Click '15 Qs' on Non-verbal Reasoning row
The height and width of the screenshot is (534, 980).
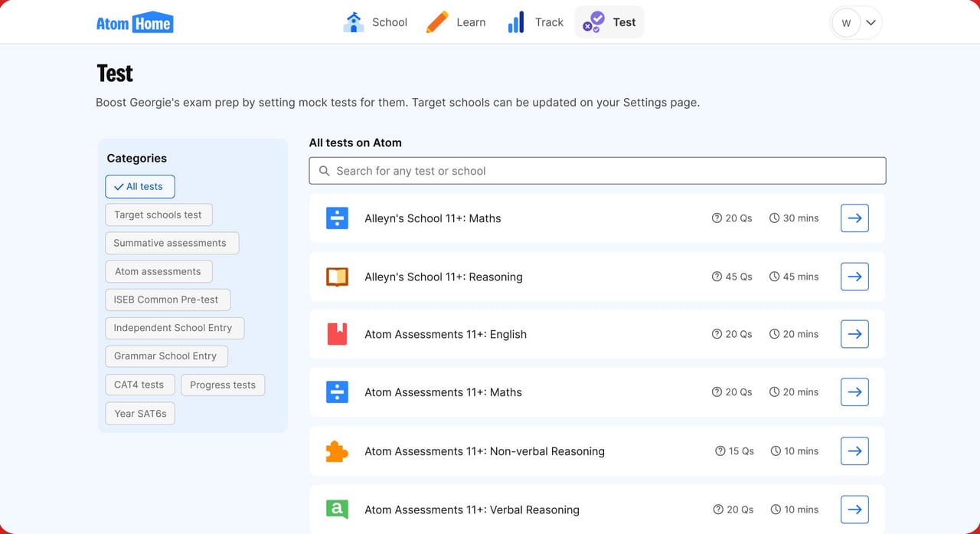pyautogui.click(x=741, y=451)
